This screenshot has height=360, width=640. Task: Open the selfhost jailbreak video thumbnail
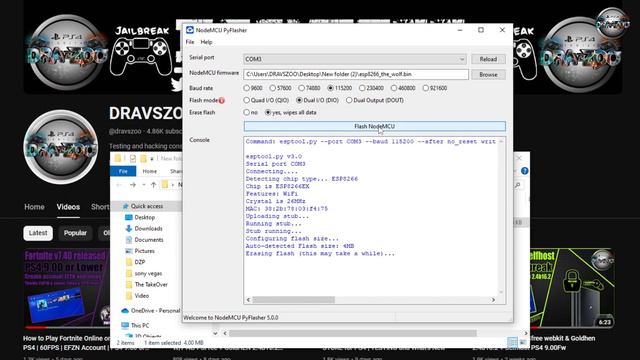(572, 288)
